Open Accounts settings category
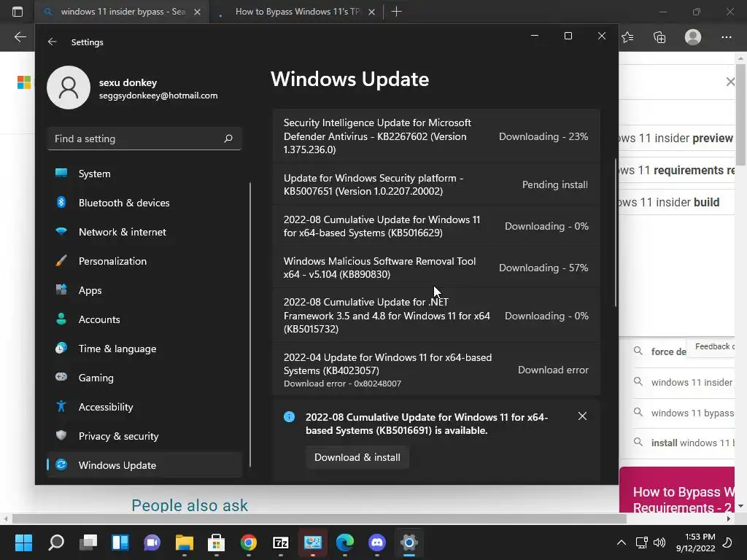Viewport: 747px width, 560px height. (144, 319)
